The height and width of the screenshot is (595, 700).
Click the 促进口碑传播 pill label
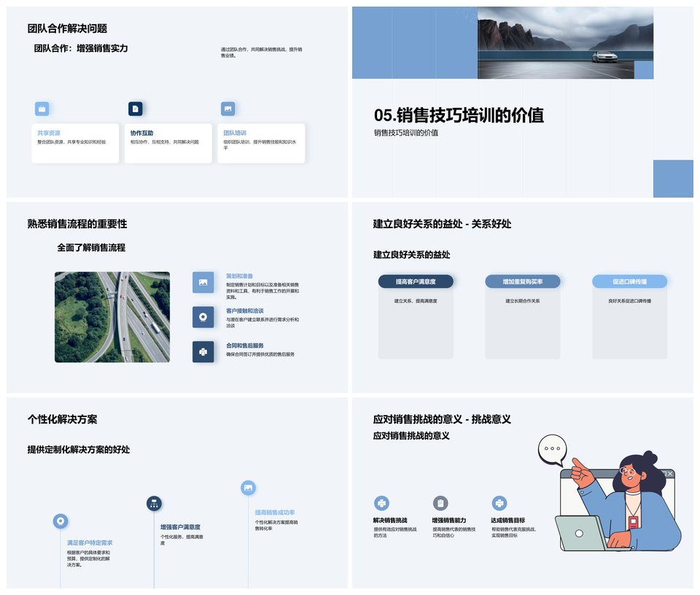click(629, 281)
